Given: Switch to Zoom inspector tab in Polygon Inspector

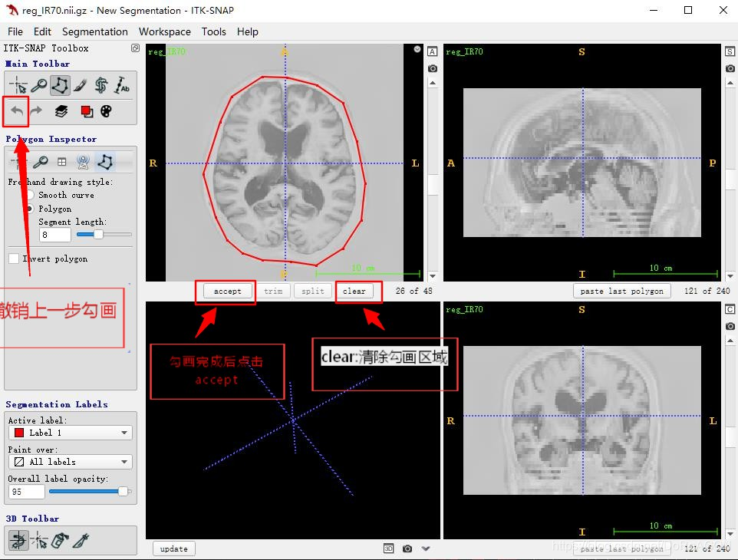Looking at the screenshot, I should (x=41, y=163).
